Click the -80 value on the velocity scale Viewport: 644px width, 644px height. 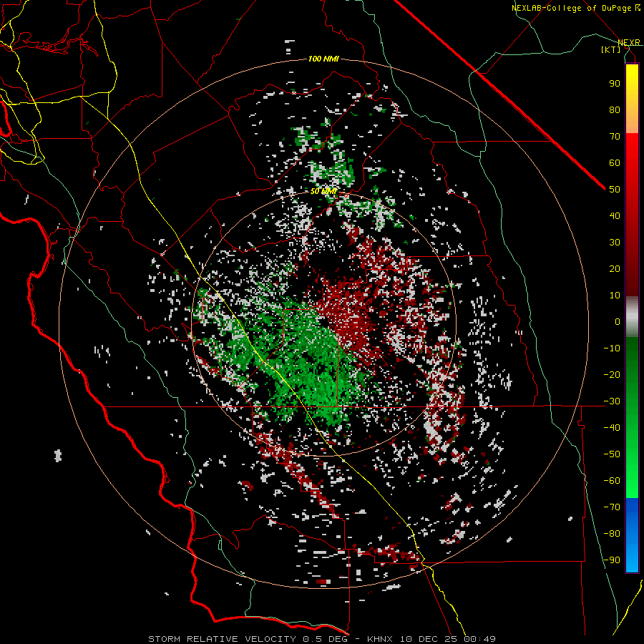pyautogui.click(x=612, y=534)
